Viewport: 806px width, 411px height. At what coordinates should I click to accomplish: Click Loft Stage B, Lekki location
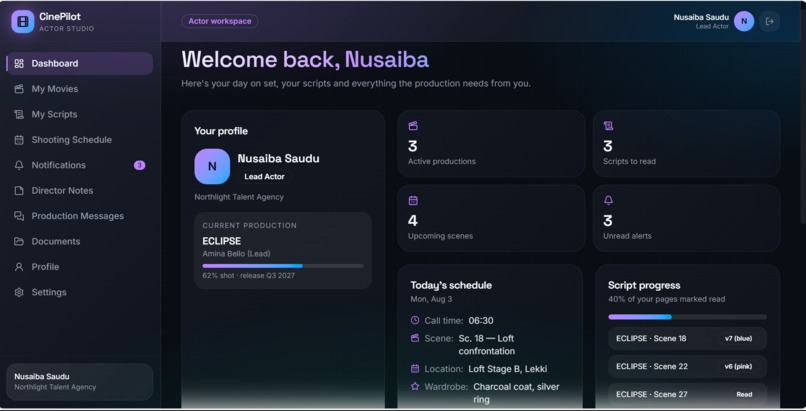click(x=508, y=369)
